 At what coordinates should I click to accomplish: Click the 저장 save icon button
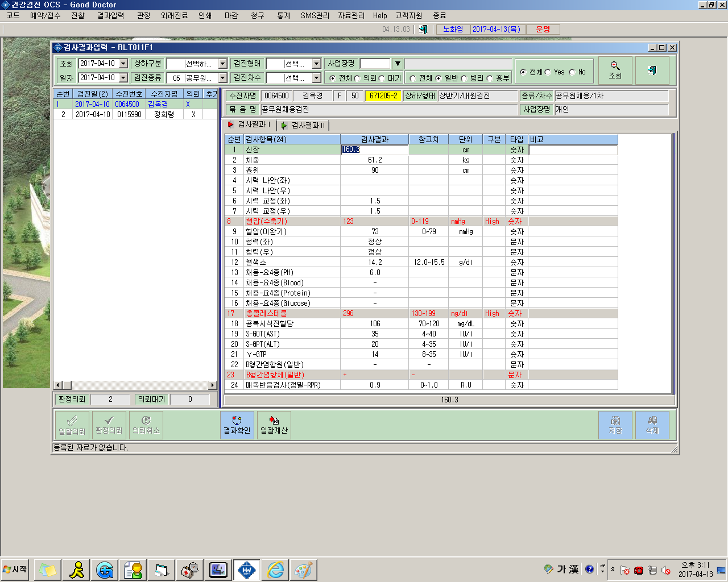pyautogui.click(x=615, y=425)
